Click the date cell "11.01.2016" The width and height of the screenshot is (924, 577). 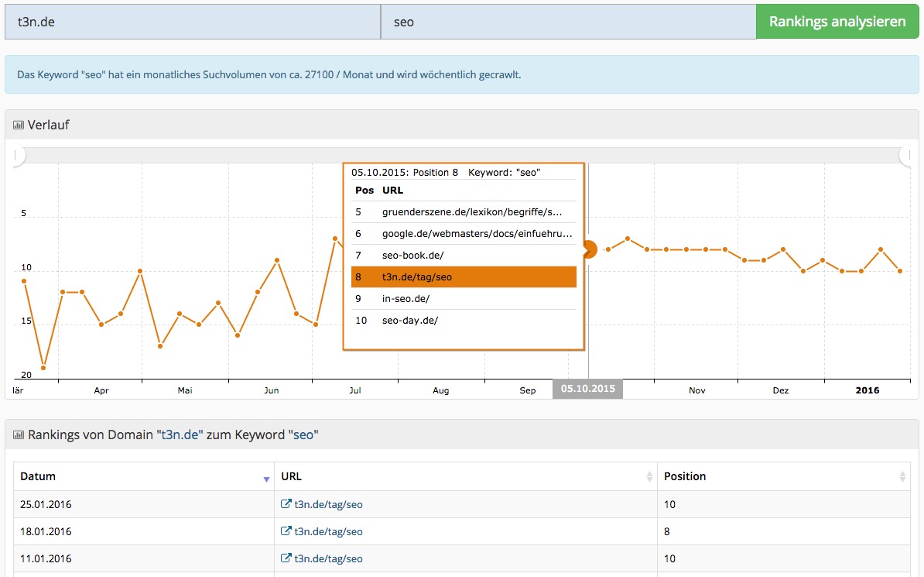click(46, 558)
